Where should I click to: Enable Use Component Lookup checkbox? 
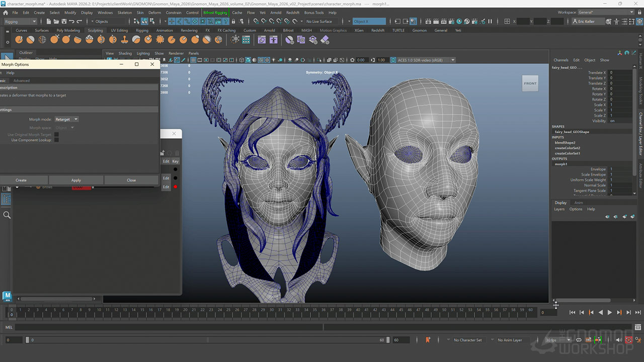(56, 140)
